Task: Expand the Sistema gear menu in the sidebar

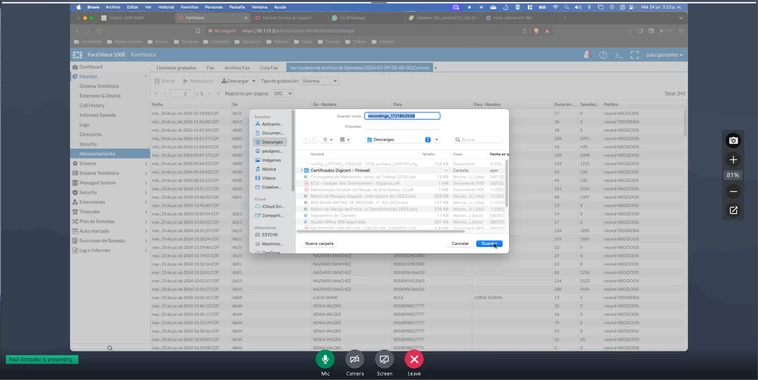Action: tap(110, 163)
